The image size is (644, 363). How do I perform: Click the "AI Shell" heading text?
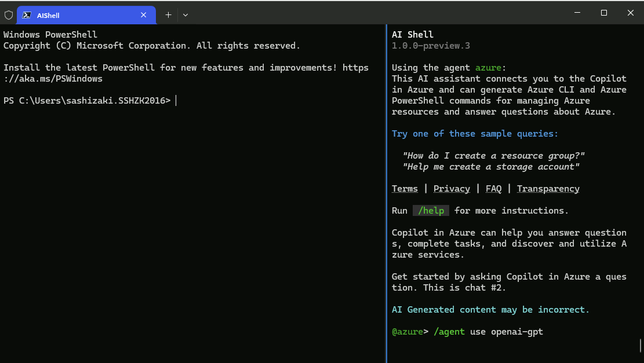pyautogui.click(x=412, y=35)
